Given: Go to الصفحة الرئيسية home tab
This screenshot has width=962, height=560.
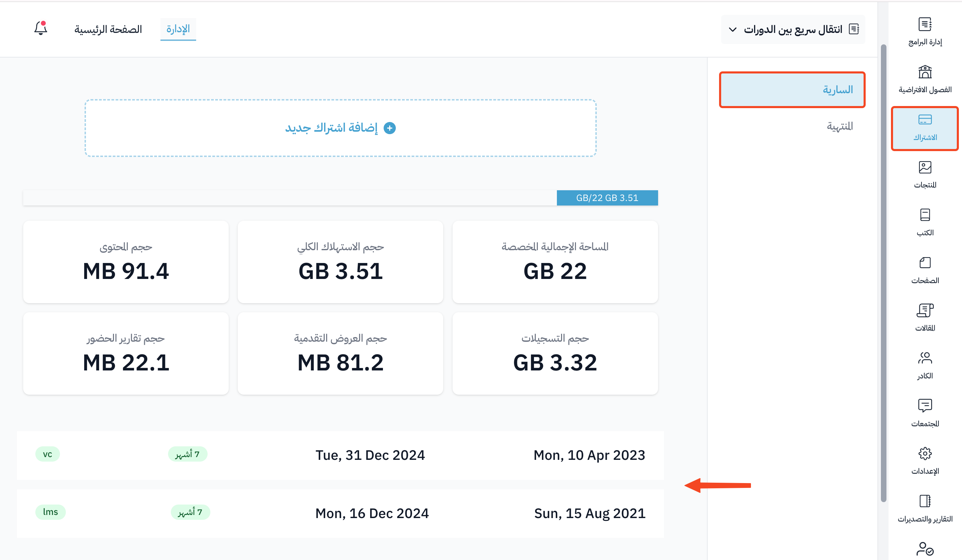Looking at the screenshot, I should pyautogui.click(x=108, y=29).
